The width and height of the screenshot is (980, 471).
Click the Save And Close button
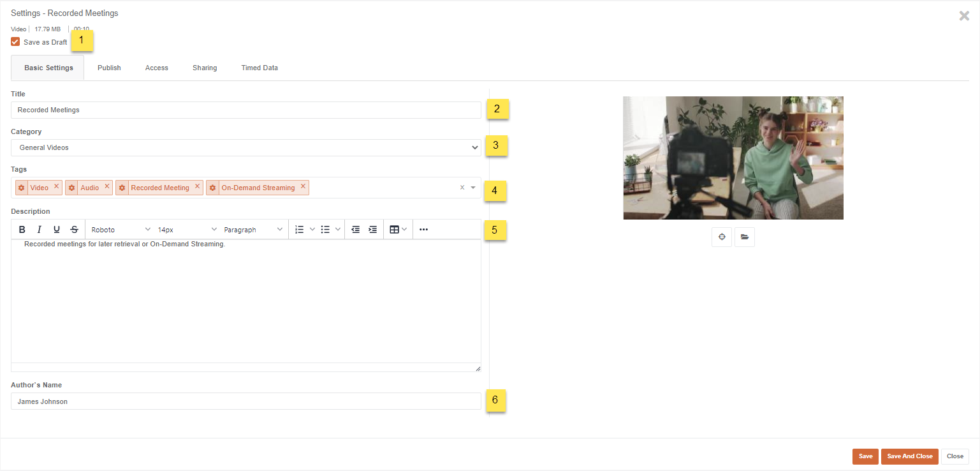pyautogui.click(x=910, y=456)
